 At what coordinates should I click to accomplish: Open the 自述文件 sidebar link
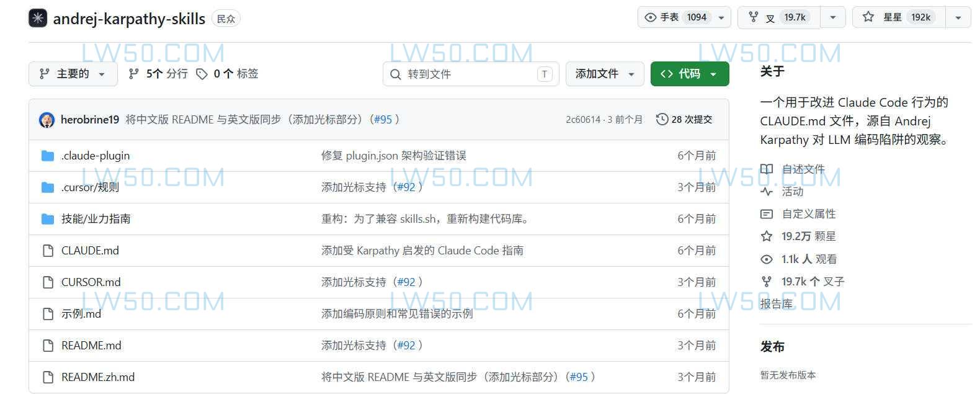tap(803, 169)
